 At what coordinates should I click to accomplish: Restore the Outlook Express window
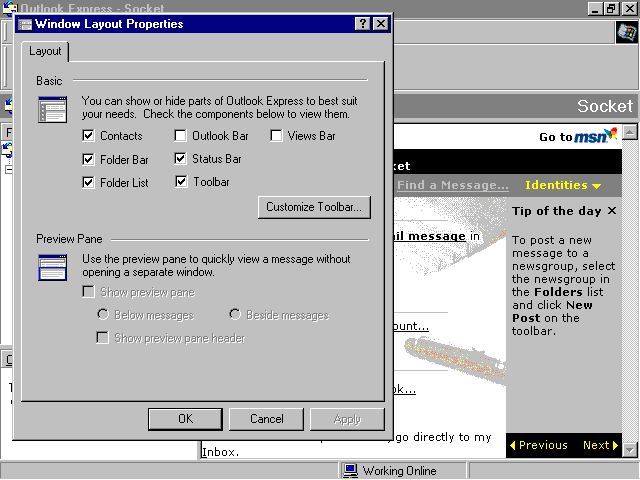click(x=611, y=8)
